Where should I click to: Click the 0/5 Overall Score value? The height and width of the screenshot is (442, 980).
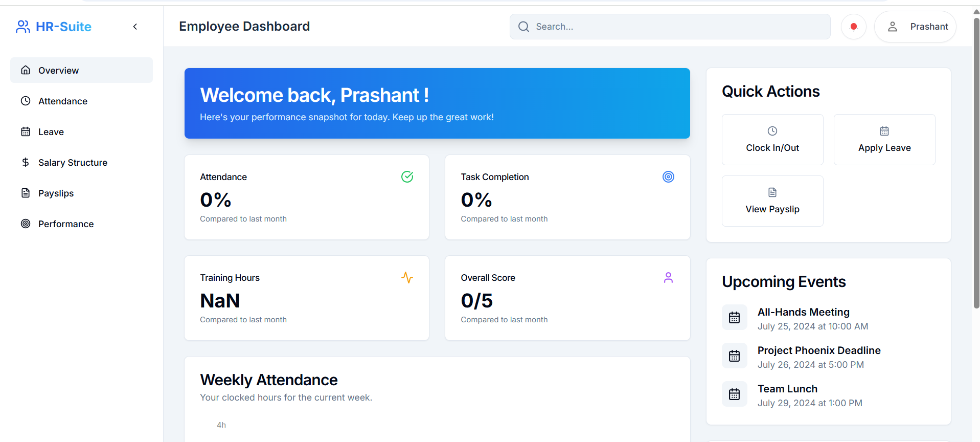click(x=477, y=300)
